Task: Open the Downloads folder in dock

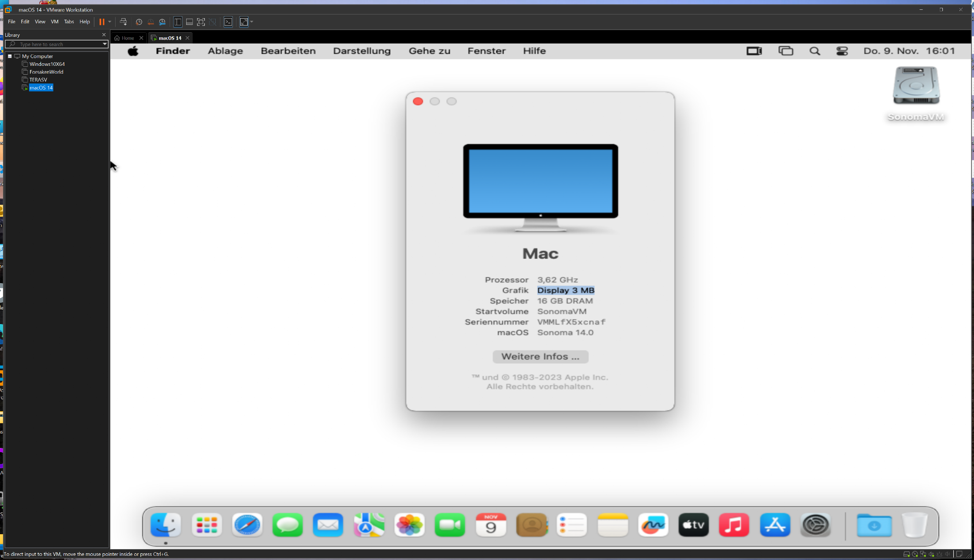Action: point(874,525)
